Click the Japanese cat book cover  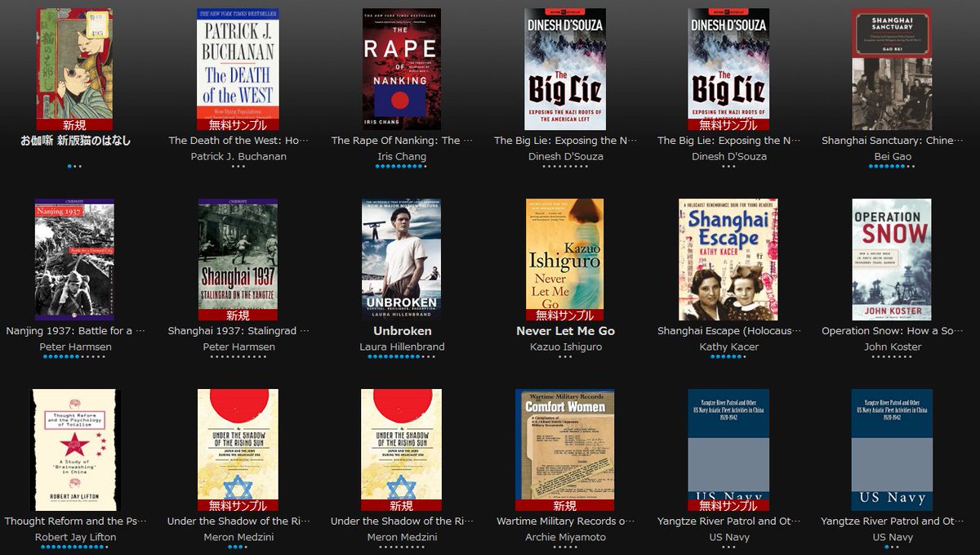click(74, 69)
